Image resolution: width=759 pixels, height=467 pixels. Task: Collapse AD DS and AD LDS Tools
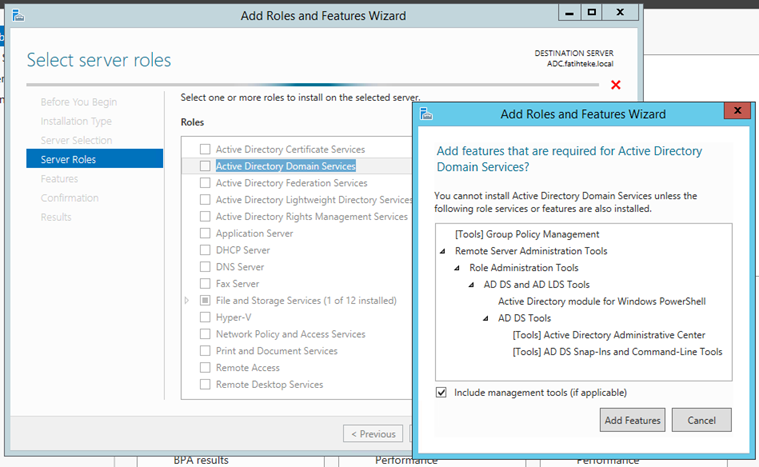(x=471, y=285)
